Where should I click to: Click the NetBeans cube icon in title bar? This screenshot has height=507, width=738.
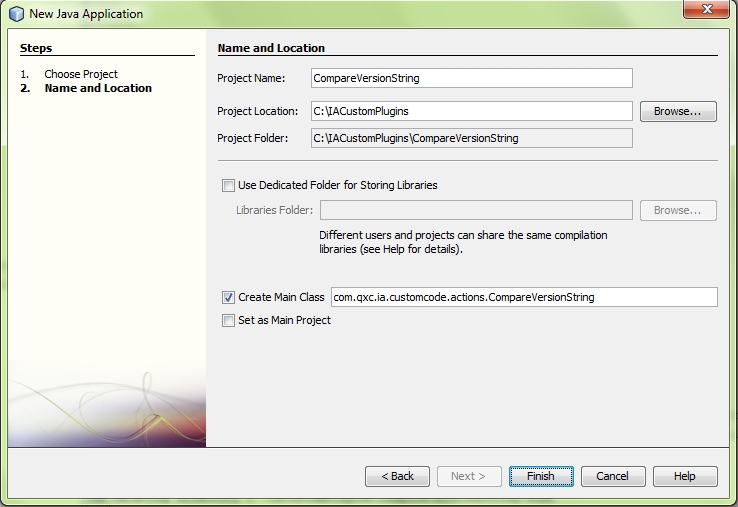[16, 14]
